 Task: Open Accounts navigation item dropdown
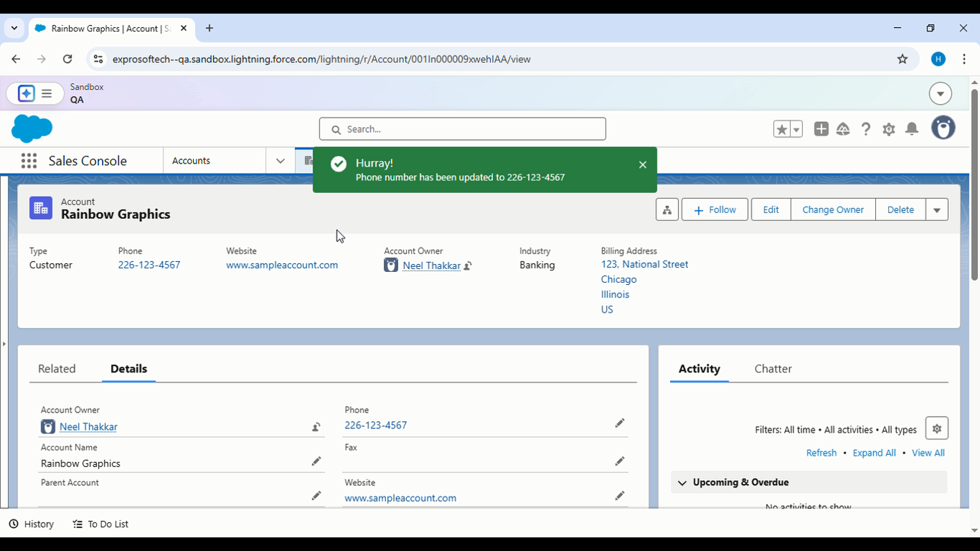pyautogui.click(x=281, y=161)
